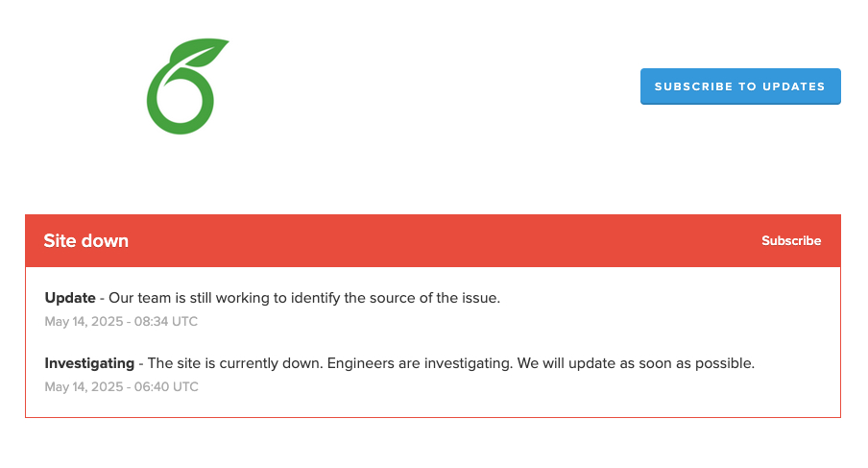This screenshot has width=868, height=468.
Task: Click the May 14, 2025 date under Investigating
Action: (x=84, y=387)
